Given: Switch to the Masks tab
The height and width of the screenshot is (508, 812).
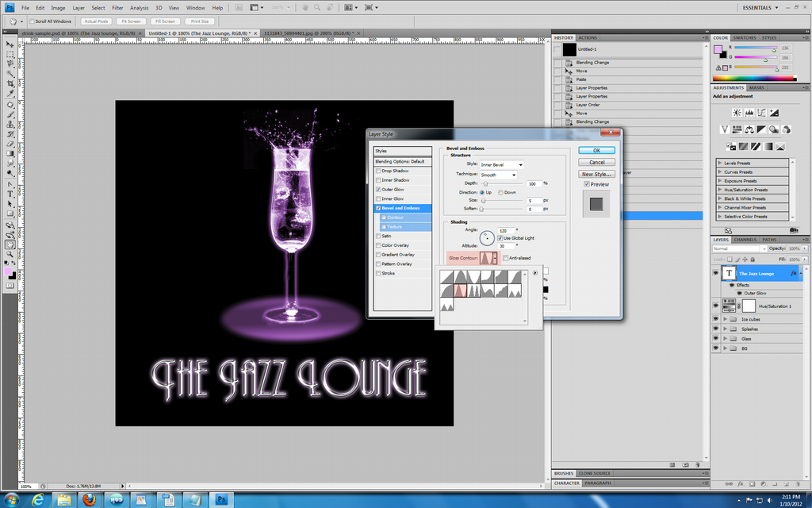Looking at the screenshot, I should 756,88.
